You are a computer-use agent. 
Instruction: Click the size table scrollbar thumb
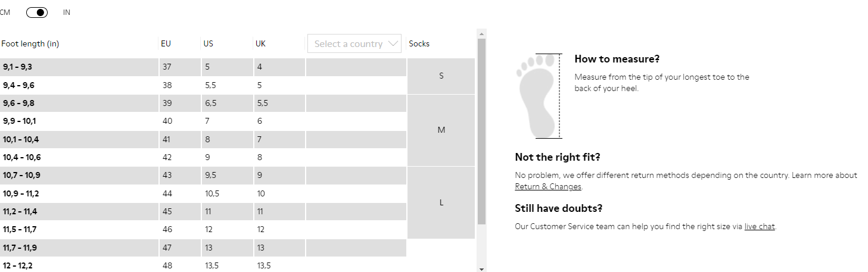pyautogui.click(x=482, y=131)
